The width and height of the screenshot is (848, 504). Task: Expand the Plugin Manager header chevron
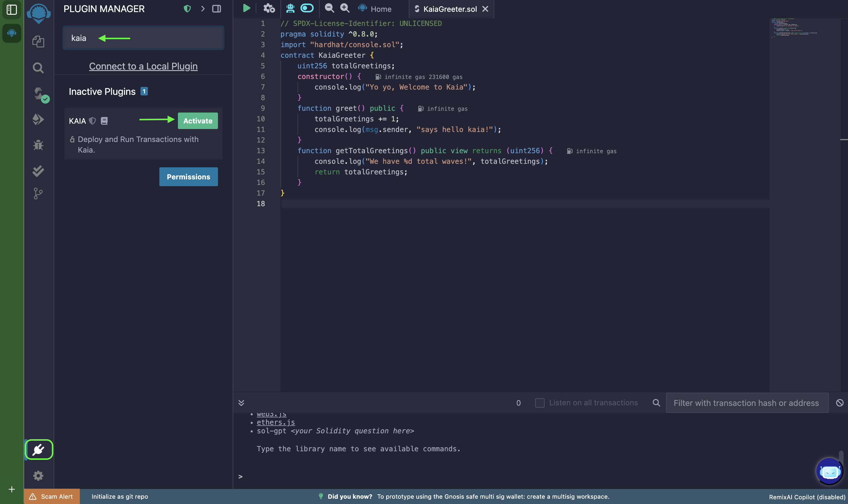(203, 9)
